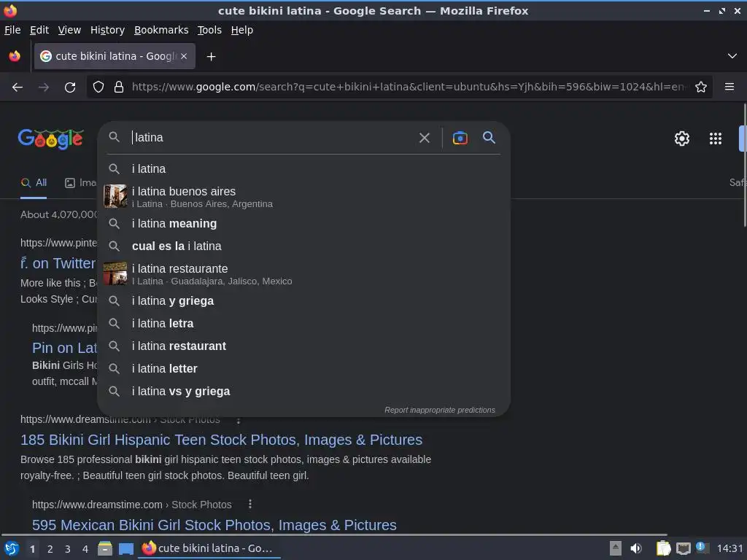
Task: Open the Tools menu
Action: coord(209,30)
